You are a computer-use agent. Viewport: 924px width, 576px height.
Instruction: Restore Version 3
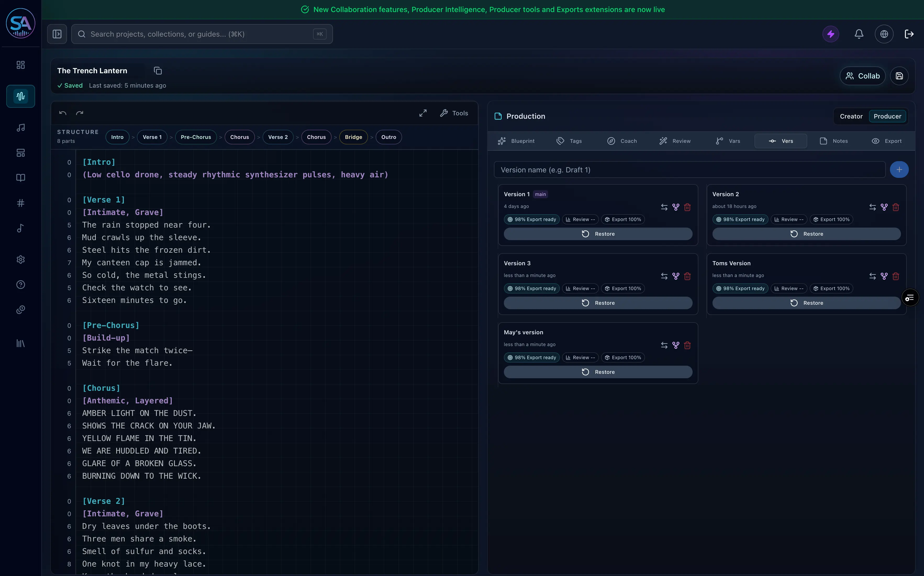click(x=598, y=303)
